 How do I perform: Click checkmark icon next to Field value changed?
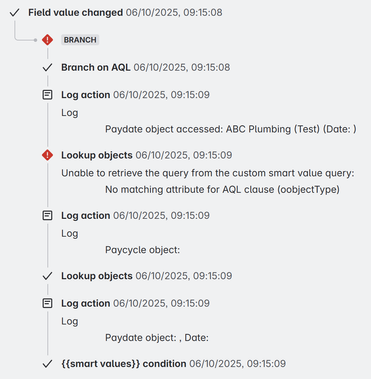(x=14, y=13)
